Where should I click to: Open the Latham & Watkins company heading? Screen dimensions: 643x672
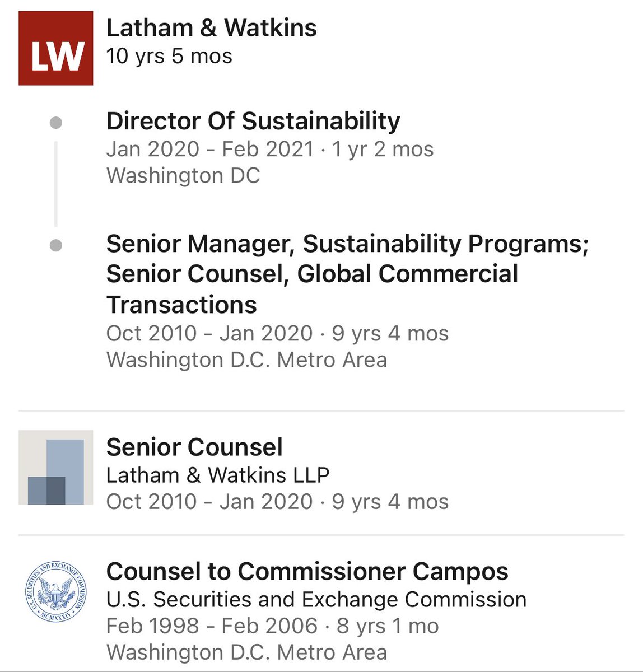point(211,27)
